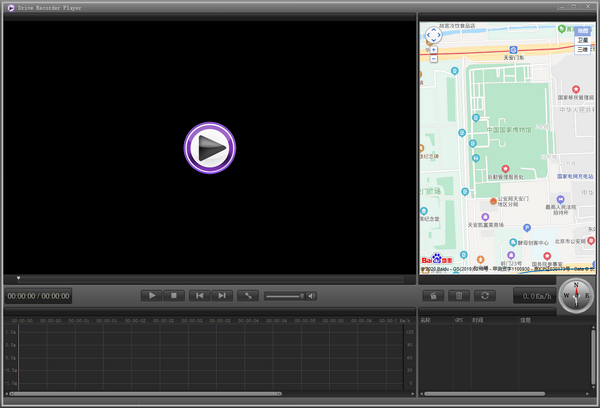This screenshot has width=600, height=408.
Task: Switch map to 三维 3D view
Action: pos(582,49)
